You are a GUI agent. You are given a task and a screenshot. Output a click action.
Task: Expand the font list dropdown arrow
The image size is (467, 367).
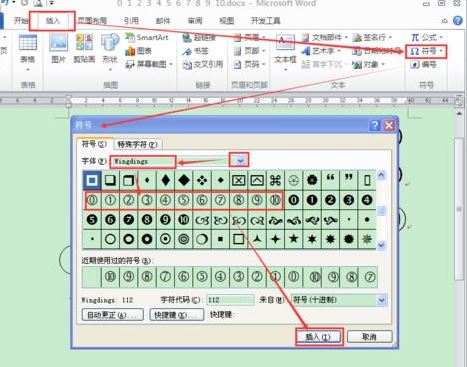(x=241, y=161)
